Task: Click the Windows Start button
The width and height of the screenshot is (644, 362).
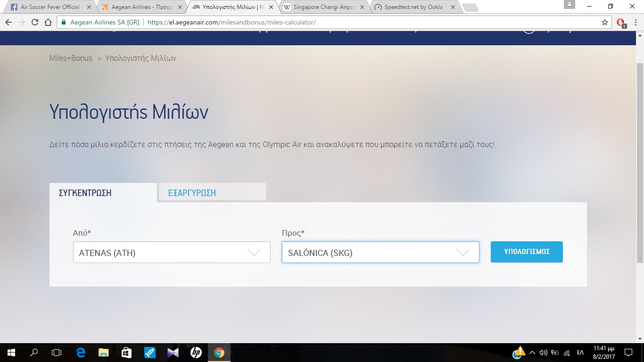Action: [x=11, y=352]
